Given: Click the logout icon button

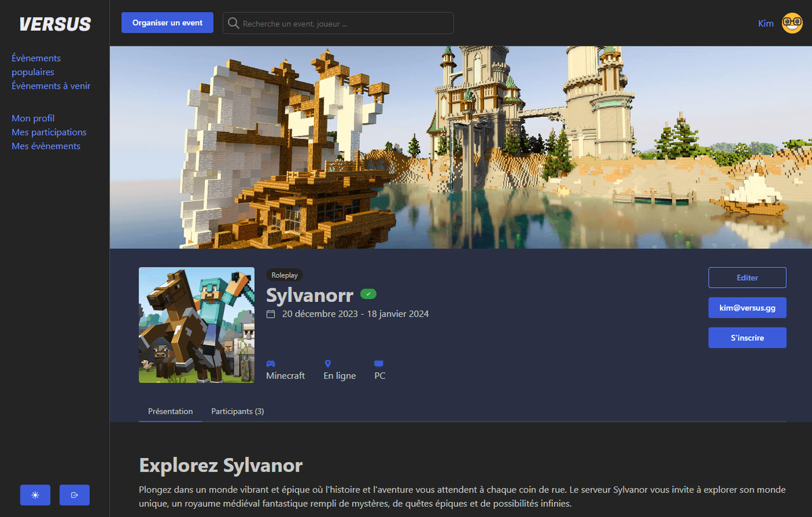Looking at the screenshot, I should [x=74, y=495].
